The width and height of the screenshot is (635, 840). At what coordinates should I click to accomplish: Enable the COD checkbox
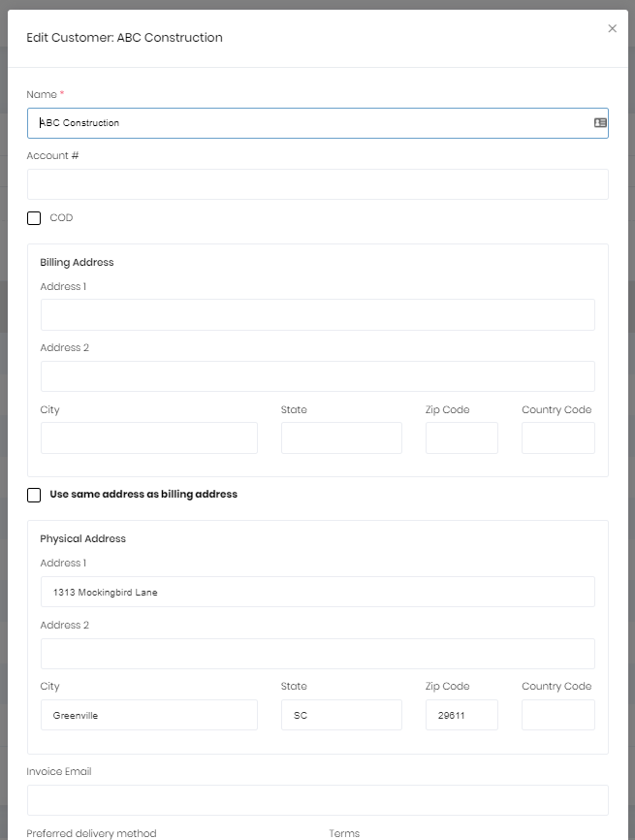(x=34, y=218)
